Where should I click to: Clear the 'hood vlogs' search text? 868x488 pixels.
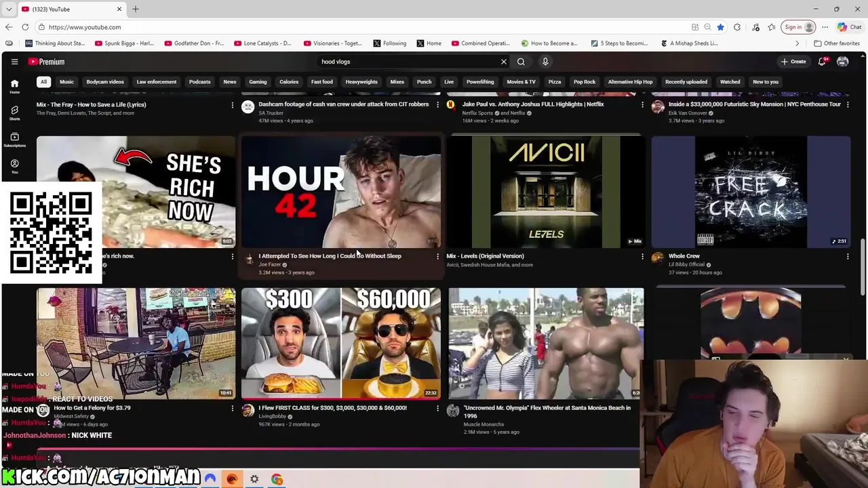503,62
